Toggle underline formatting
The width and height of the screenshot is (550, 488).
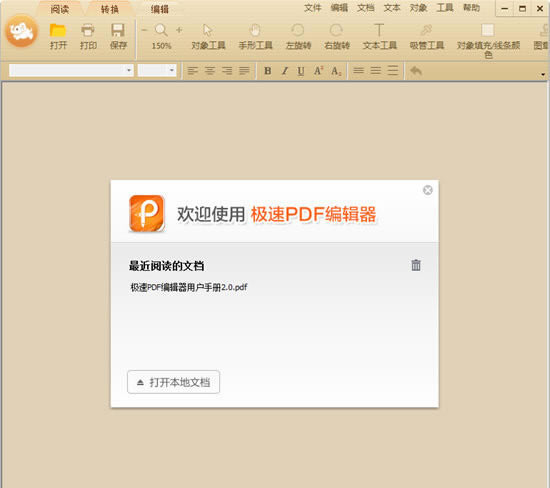[x=301, y=71]
